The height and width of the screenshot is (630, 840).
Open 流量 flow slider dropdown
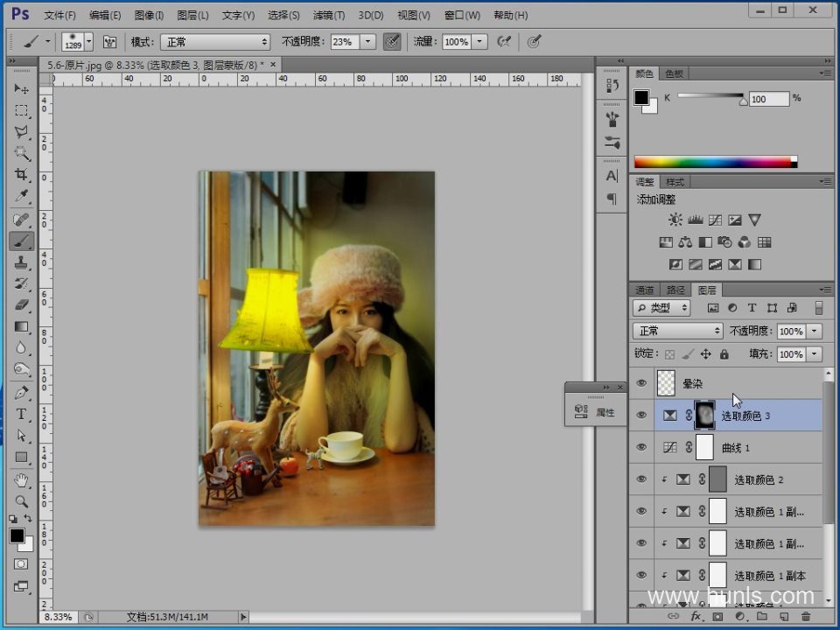(480, 42)
